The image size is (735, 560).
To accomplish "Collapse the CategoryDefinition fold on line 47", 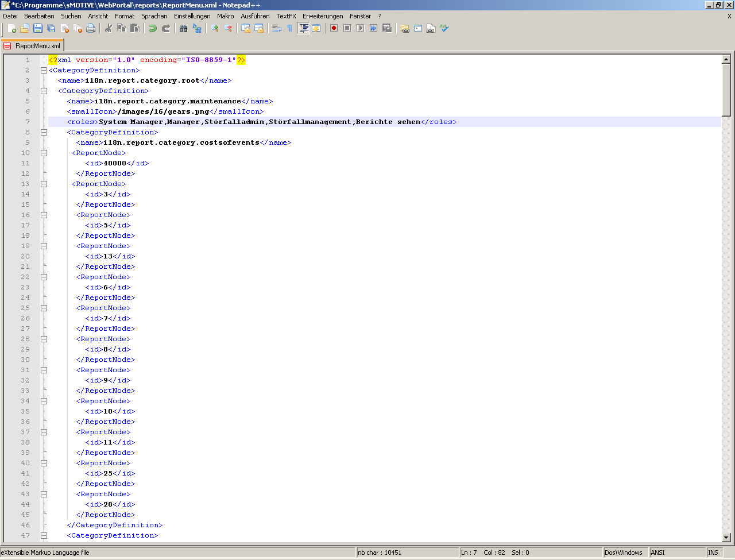I will [x=44, y=535].
